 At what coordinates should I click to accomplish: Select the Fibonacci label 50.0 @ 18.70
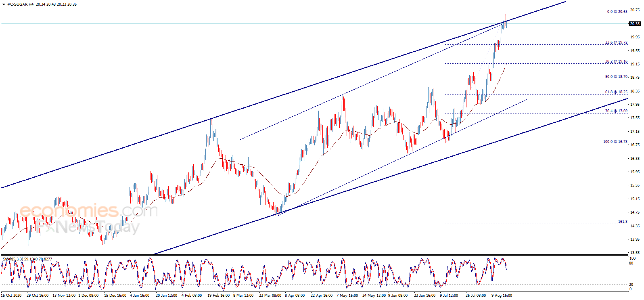coord(616,77)
